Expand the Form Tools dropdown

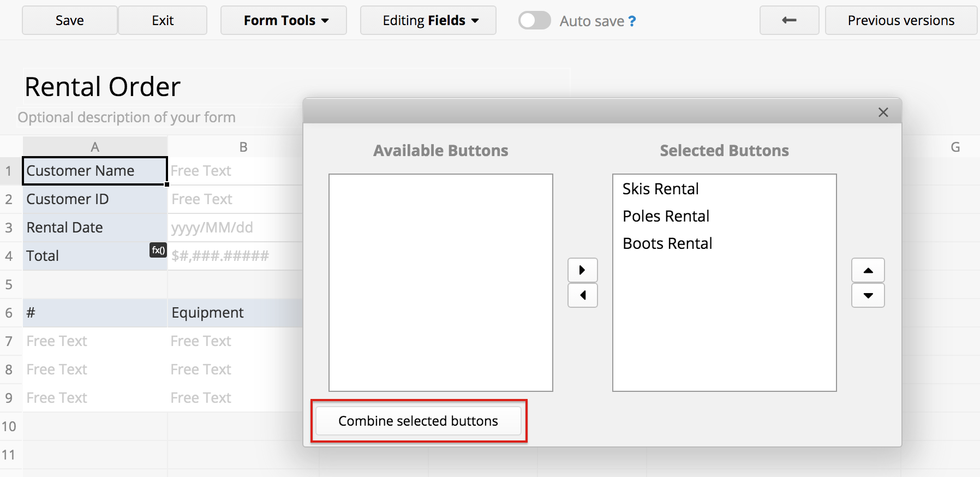click(283, 21)
